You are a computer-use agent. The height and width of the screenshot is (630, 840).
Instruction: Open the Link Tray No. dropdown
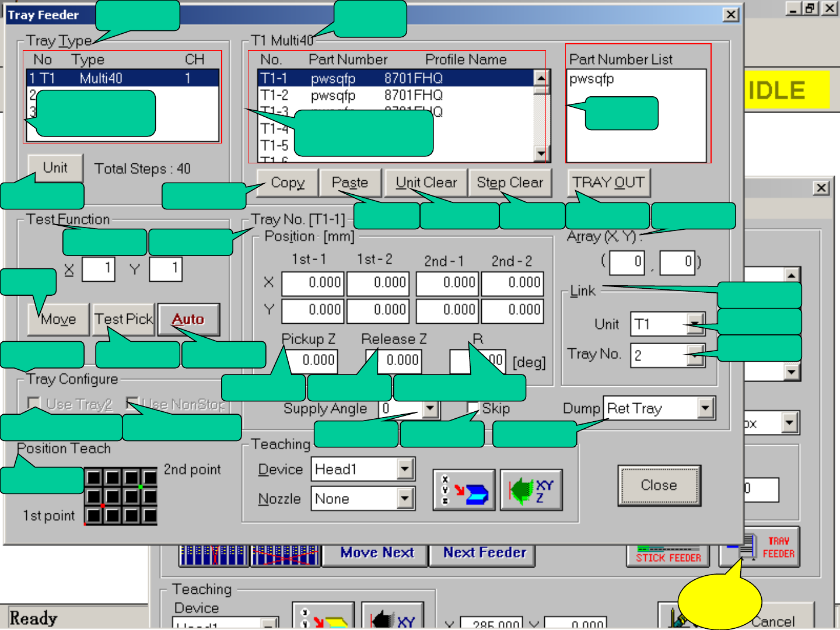tap(695, 355)
